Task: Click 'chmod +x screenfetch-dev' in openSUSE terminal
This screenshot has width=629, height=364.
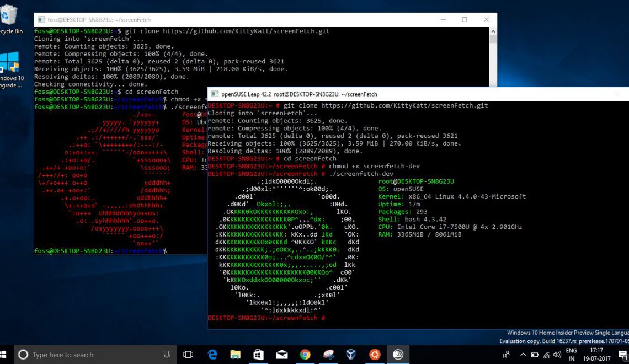Action: (374, 166)
